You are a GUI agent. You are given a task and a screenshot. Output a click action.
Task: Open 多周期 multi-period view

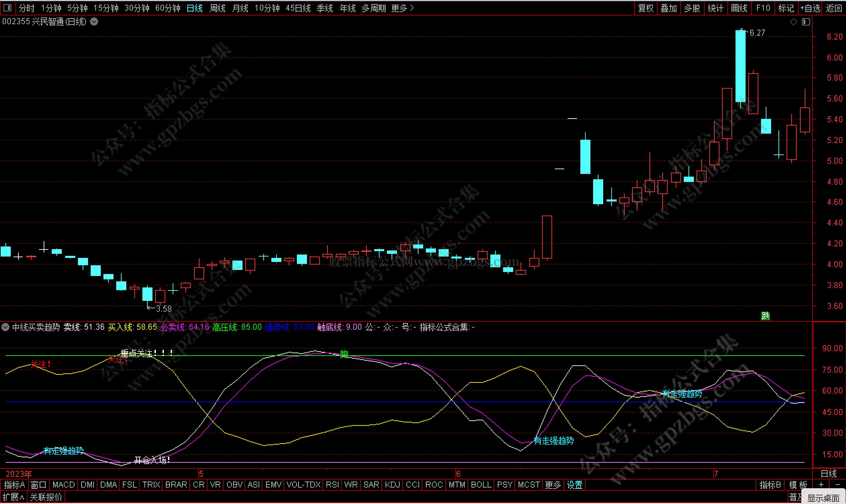pyautogui.click(x=373, y=8)
